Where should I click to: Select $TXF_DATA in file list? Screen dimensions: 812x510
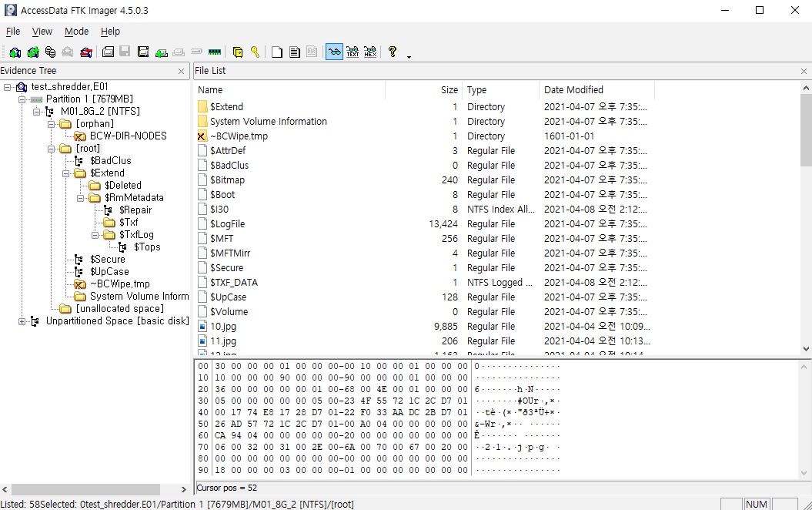point(233,283)
